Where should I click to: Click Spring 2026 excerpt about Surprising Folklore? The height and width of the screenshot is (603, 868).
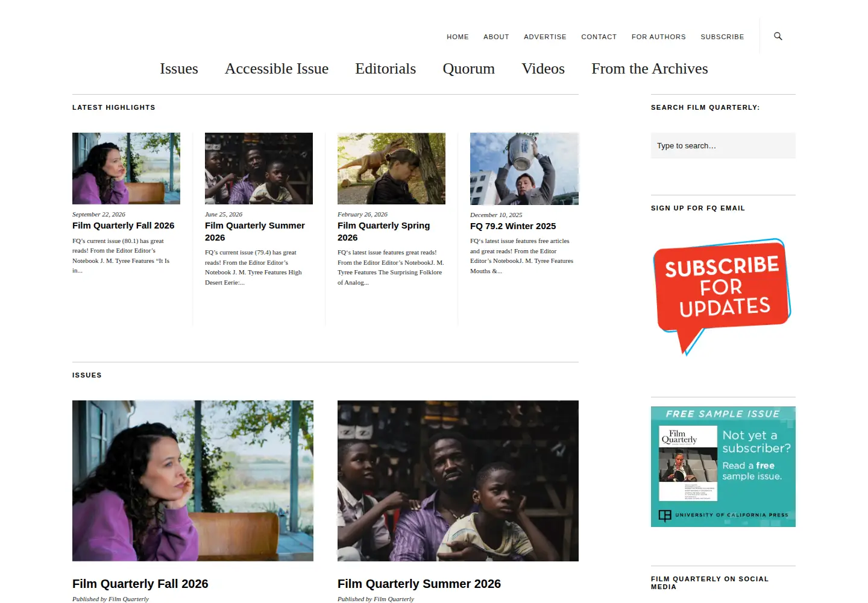click(x=391, y=267)
